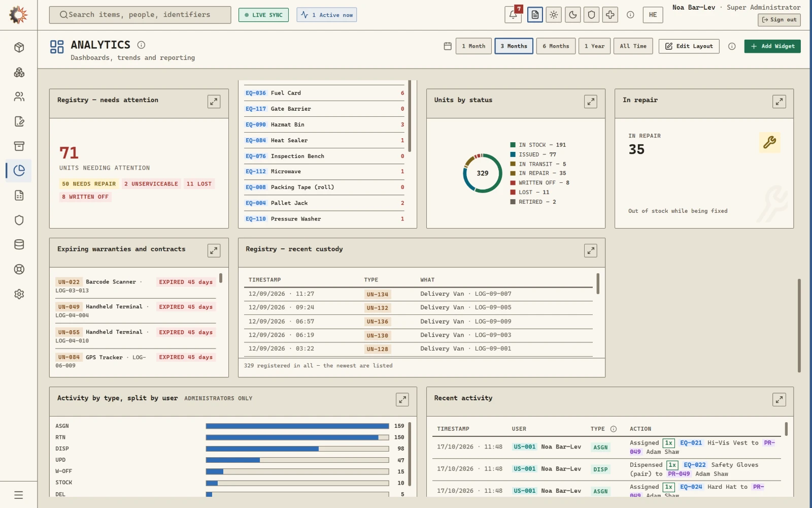The width and height of the screenshot is (812, 508).
Task: Expand the Registry – recent custody widget
Action: point(591,250)
